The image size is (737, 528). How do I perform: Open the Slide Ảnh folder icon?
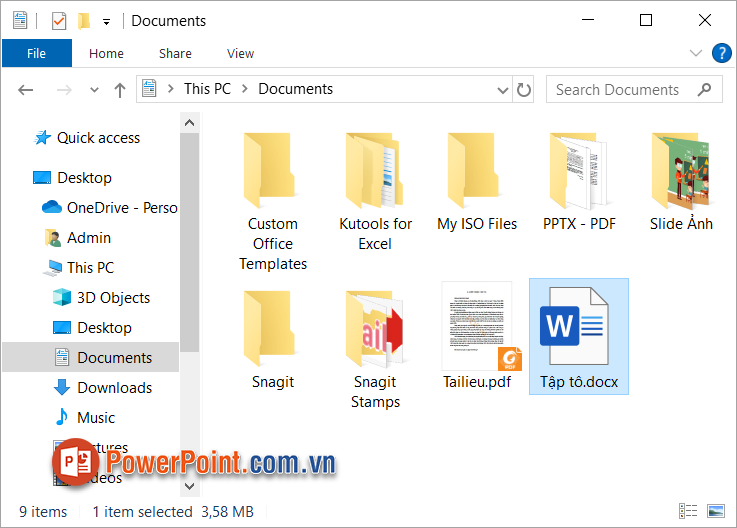[681, 171]
